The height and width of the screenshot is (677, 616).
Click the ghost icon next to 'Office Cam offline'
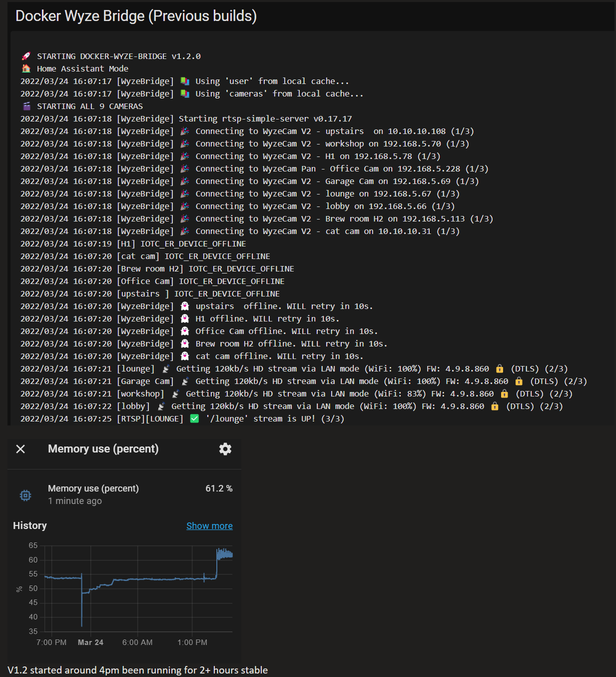click(x=185, y=330)
